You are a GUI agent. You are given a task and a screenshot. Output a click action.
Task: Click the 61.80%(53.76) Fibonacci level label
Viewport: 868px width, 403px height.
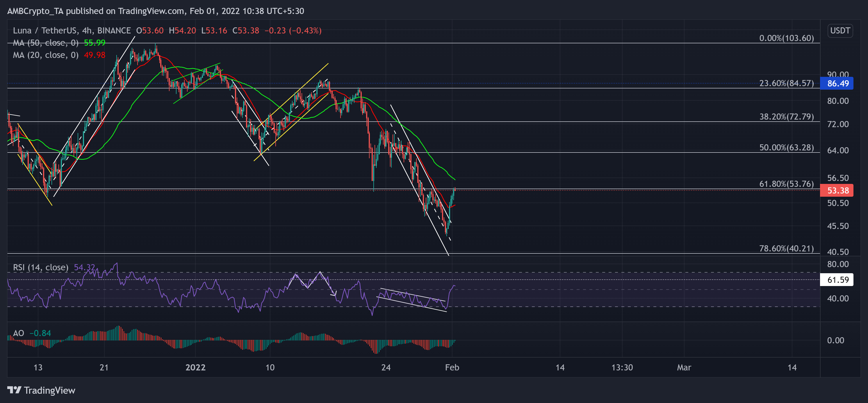pos(787,184)
